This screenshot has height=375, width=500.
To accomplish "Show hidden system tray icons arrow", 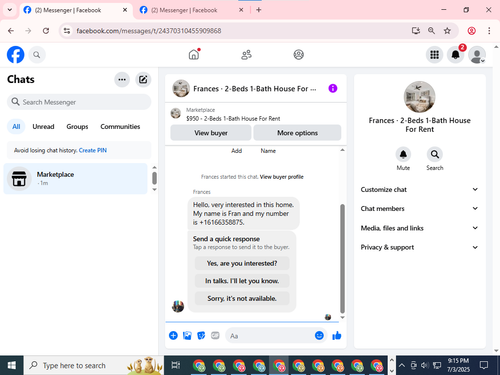I will point(402,365).
